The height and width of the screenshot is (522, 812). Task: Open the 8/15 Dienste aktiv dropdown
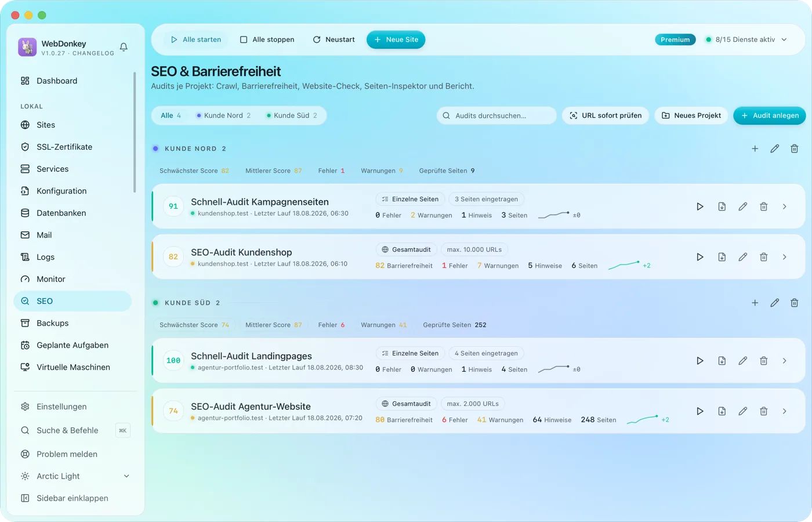[x=746, y=39]
